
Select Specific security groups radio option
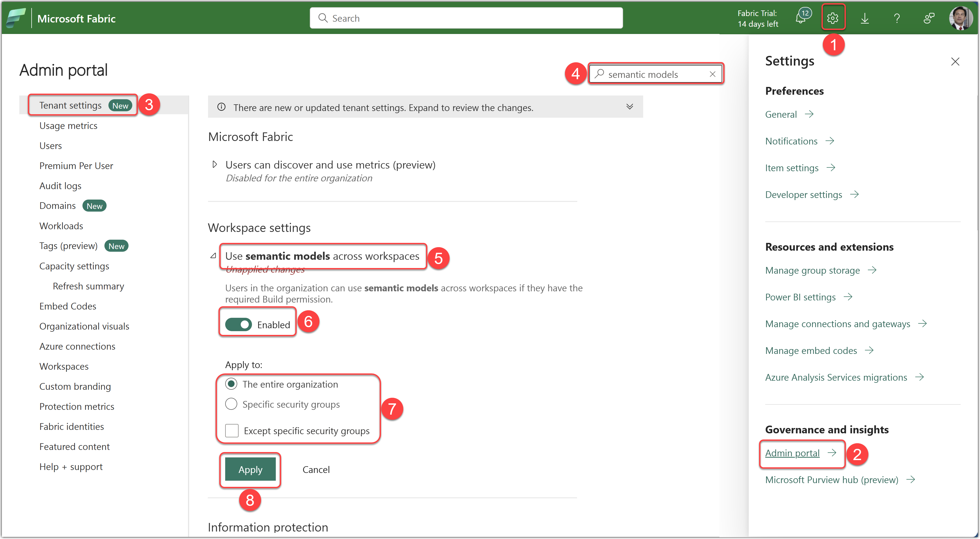click(x=231, y=404)
